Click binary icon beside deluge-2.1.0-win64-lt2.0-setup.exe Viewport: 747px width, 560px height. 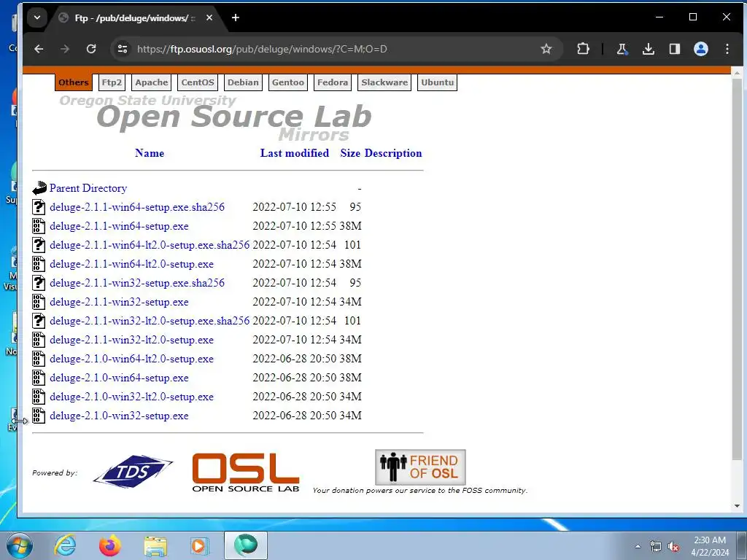39,359
